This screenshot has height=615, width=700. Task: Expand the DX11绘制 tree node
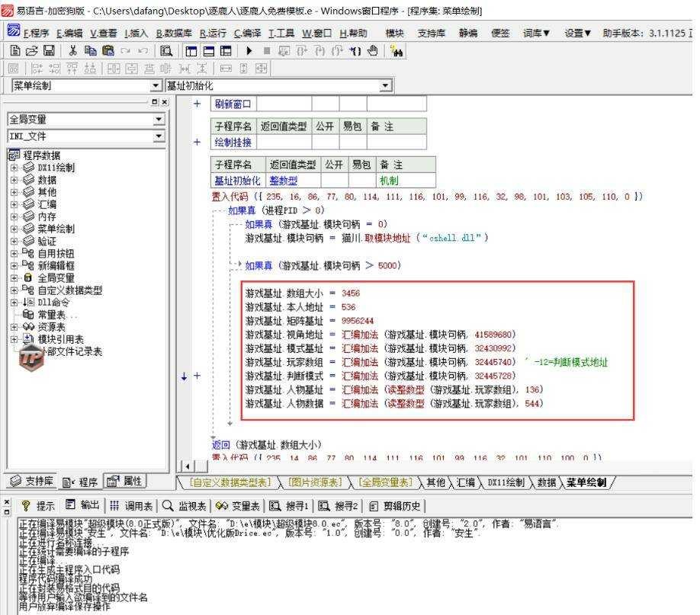tap(14, 168)
